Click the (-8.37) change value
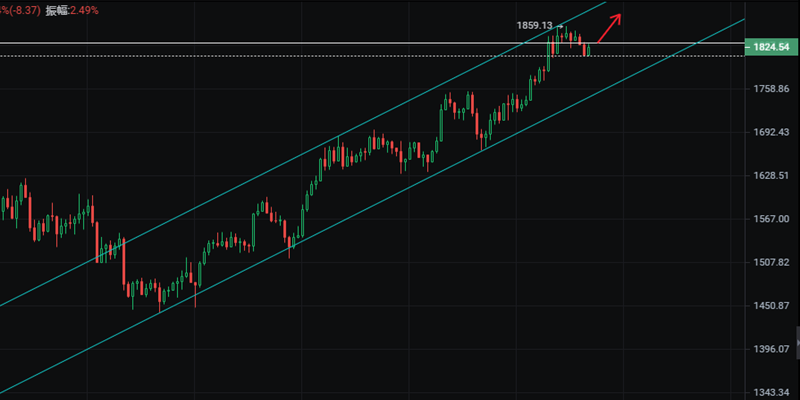This screenshot has width=800, height=400. 24,10
